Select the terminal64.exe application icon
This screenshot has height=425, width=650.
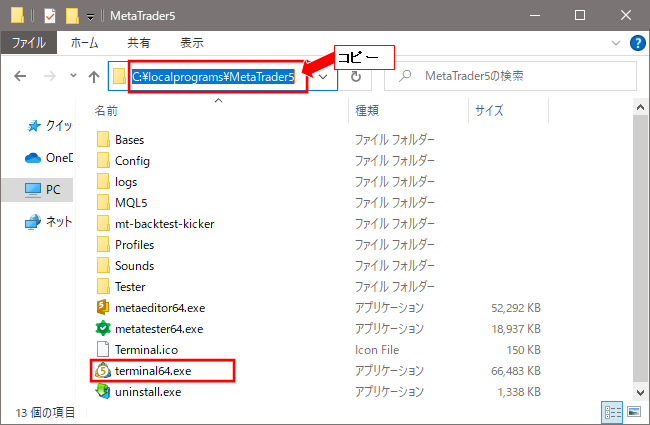click(103, 371)
